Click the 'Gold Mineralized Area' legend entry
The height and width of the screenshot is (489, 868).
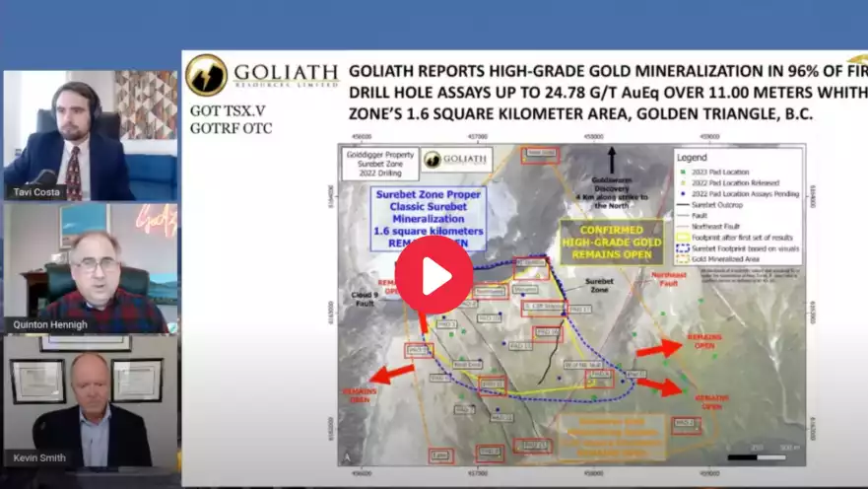coord(718,259)
